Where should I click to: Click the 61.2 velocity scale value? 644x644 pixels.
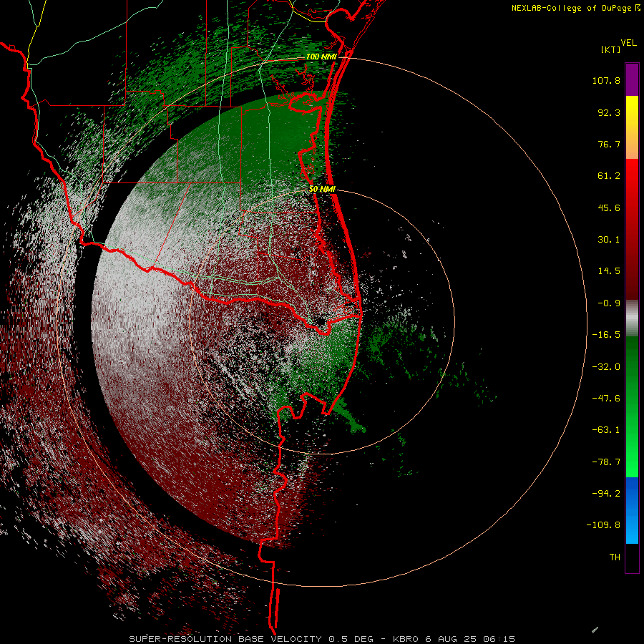point(609,176)
